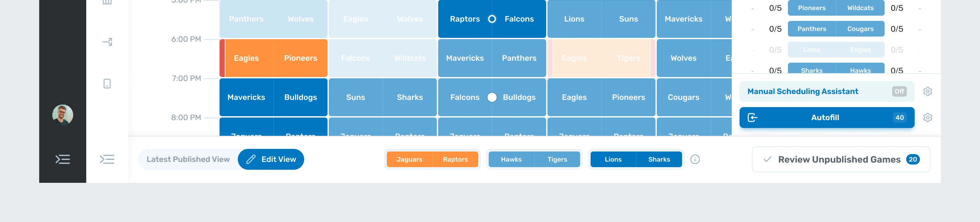Image resolution: width=980 pixels, height=222 pixels.
Task: Select the Falcons vs Bulldogs radio circle
Action: (x=492, y=97)
